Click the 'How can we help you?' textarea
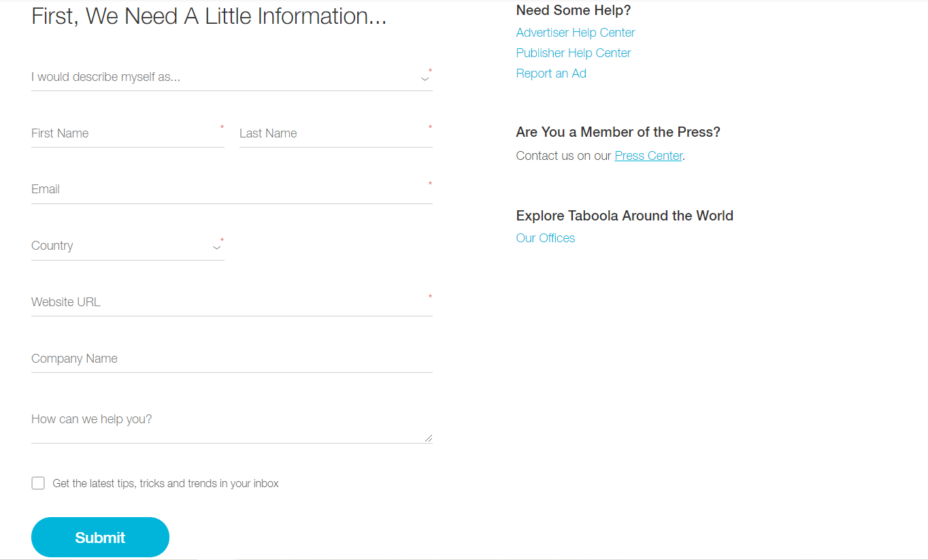This screenshot has height=560, width=928. point(231,423)
